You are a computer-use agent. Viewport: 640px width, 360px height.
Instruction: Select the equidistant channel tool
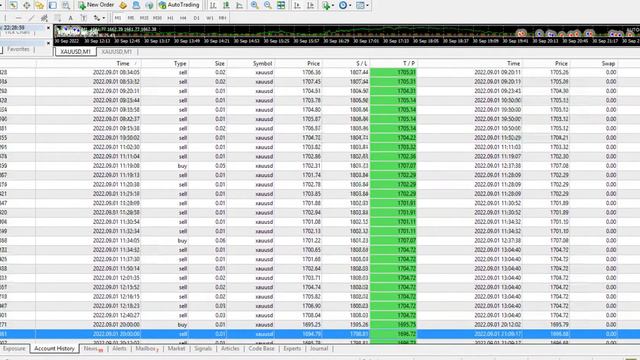coord(44,18)
